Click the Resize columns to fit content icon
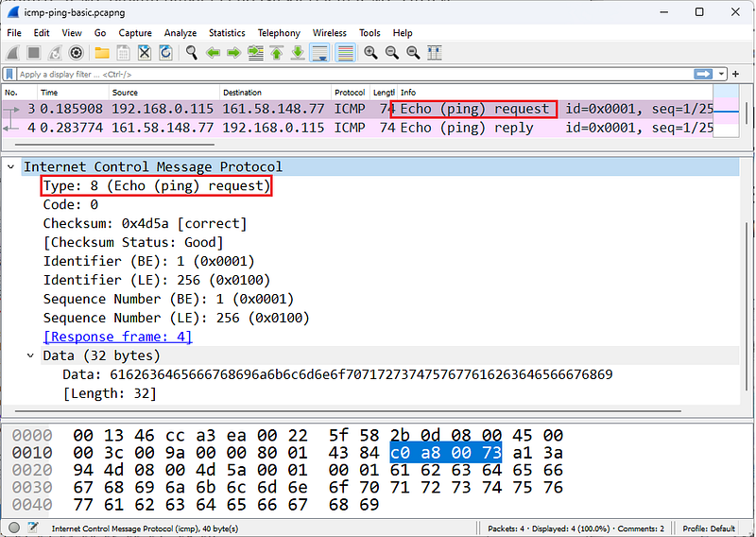 pyautogui.click(x=435, y=53)
